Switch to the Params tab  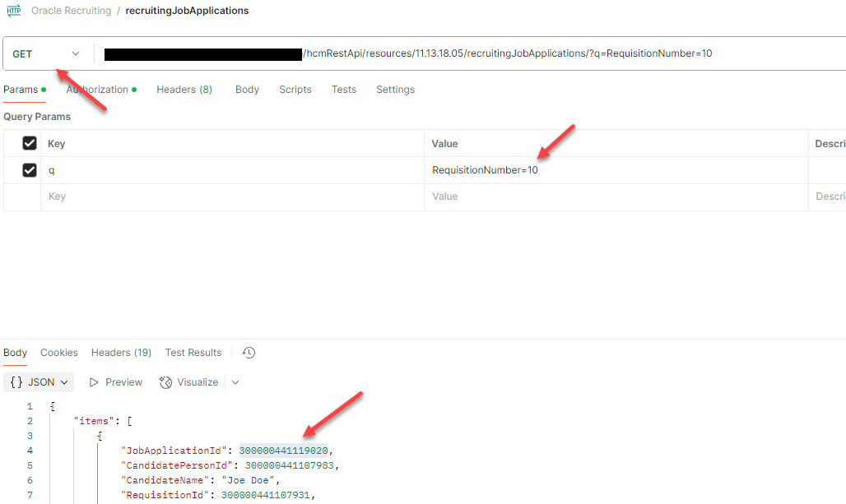click(25, 90)
